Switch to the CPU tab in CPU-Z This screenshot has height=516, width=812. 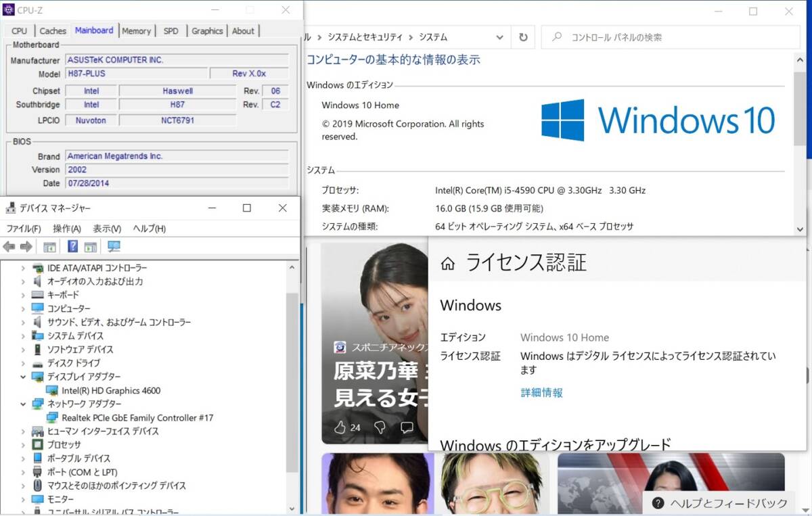pyautogui.click(x=20, y=30)
